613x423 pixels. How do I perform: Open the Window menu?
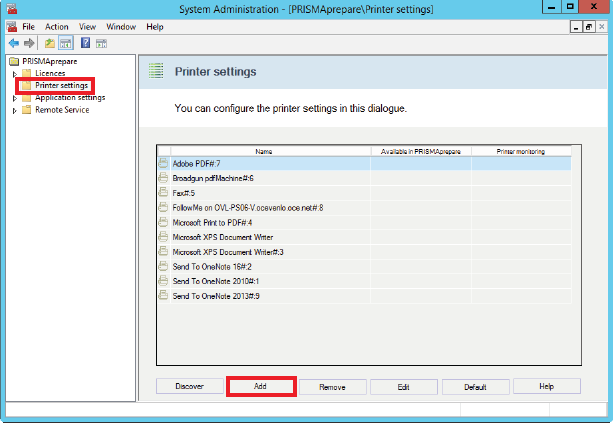pos(121,27)
